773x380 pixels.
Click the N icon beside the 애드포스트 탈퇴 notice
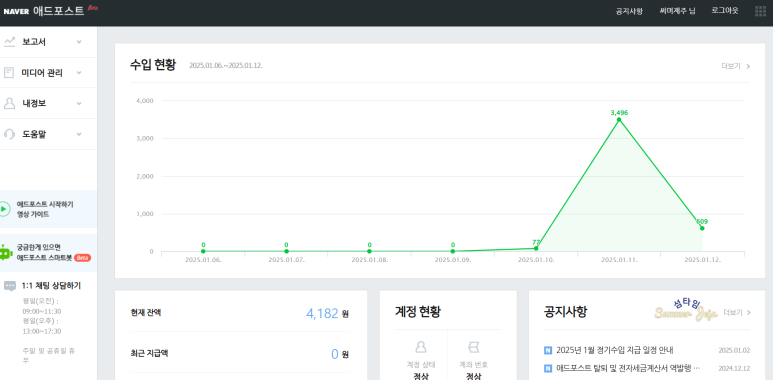coord(548,368)
